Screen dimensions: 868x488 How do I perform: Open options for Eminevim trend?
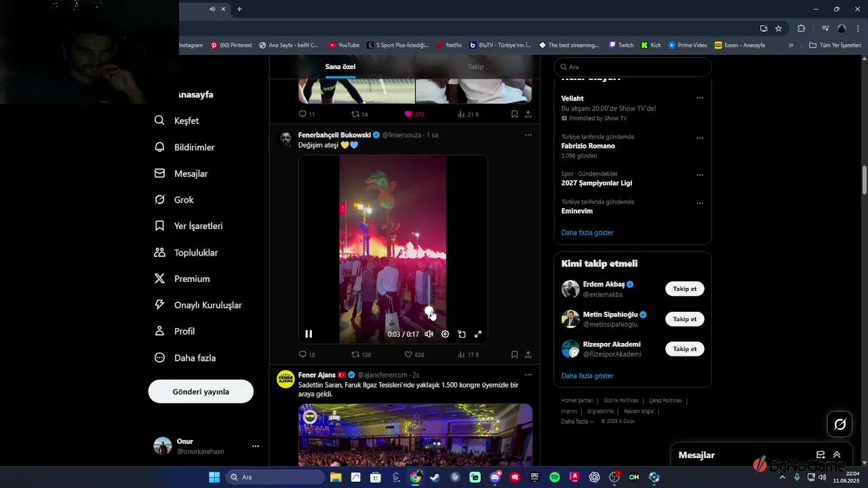(x=700, y=203)
